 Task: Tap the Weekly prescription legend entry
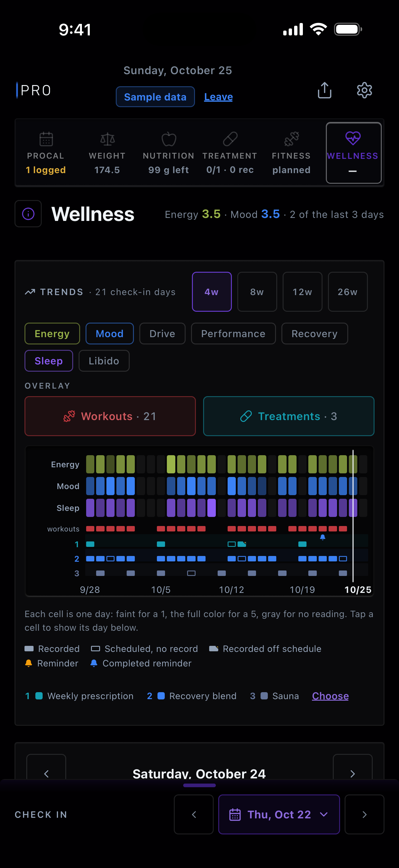pyautogui.click(x=79, y=696)
